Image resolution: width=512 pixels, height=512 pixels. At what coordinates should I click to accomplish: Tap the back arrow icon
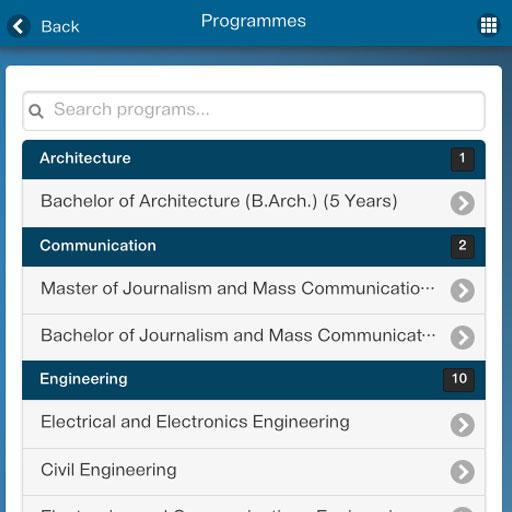(x=19, y=26)
